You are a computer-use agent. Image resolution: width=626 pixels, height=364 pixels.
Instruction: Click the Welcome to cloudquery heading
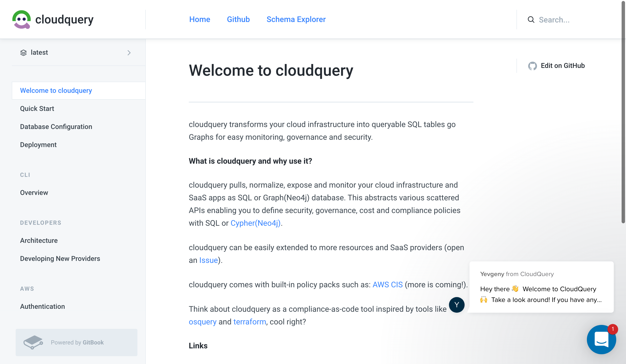[271, 70]
